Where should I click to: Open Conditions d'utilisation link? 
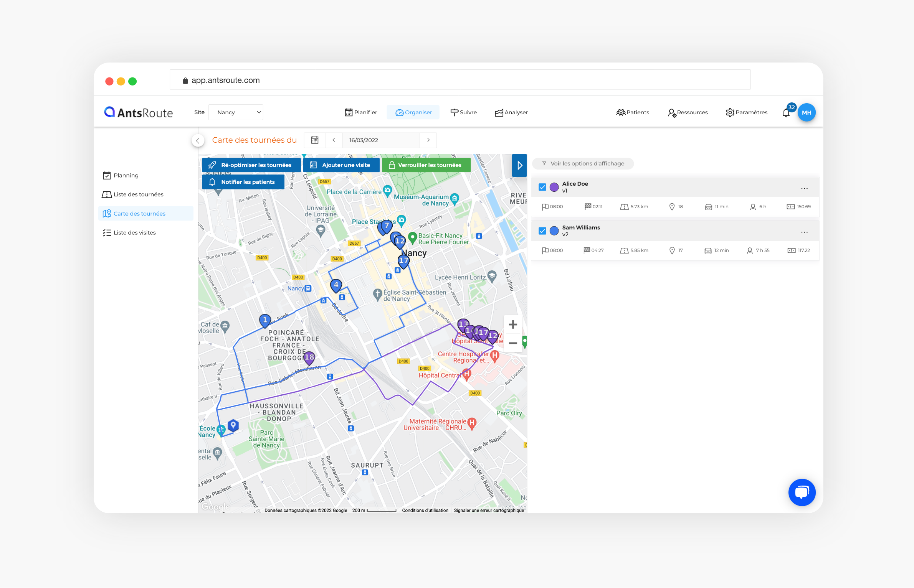coord(425,510)
